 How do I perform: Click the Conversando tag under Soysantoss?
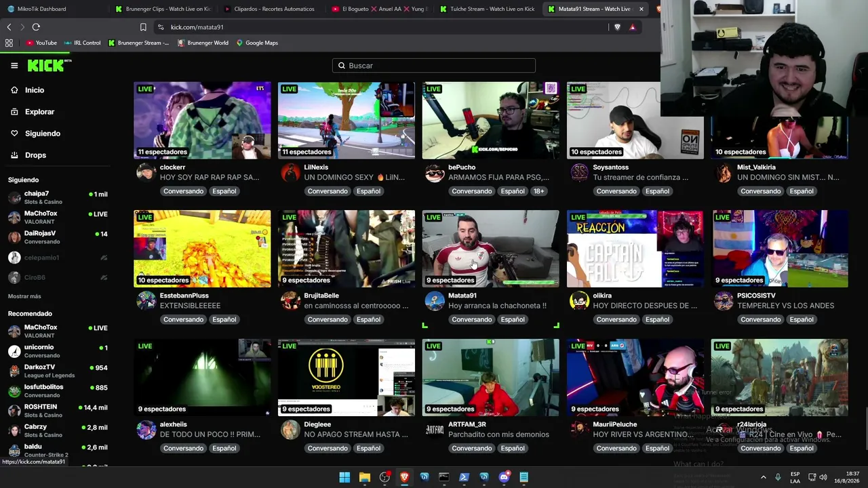click(x=616, y=191)
